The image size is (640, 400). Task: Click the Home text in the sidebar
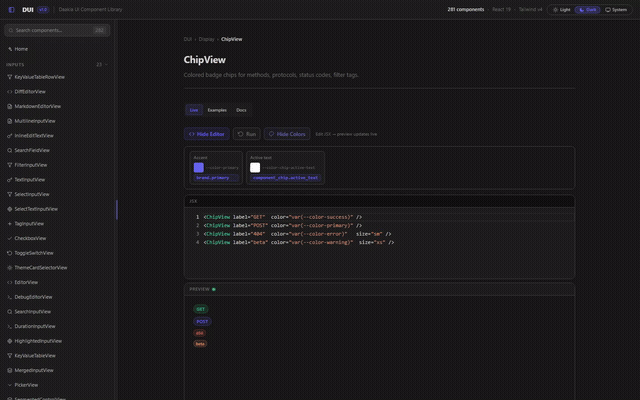tap(21, 49)
